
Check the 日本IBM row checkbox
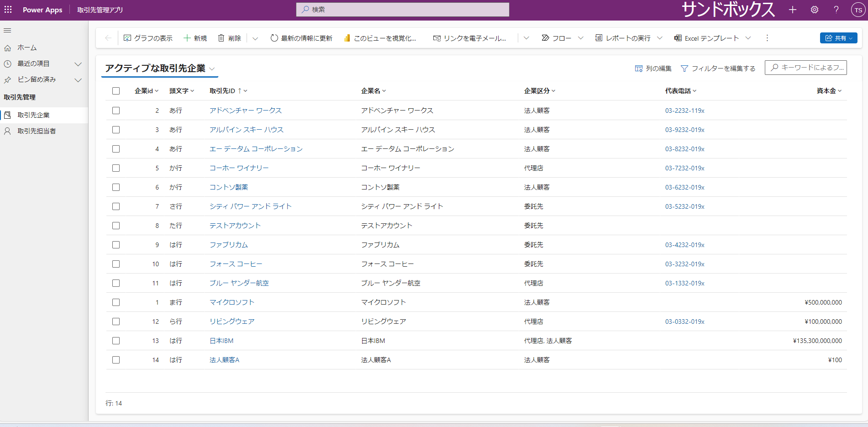point(116,341)
